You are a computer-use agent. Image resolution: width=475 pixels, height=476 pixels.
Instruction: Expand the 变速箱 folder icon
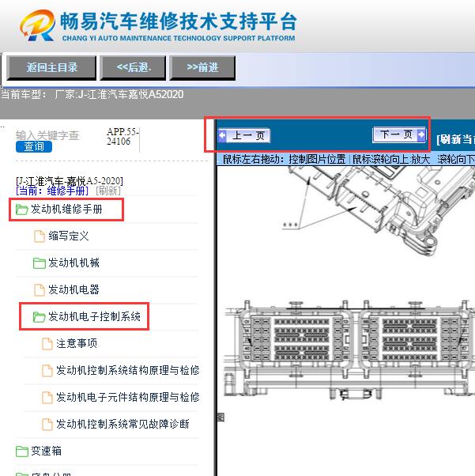coord(22,451)
